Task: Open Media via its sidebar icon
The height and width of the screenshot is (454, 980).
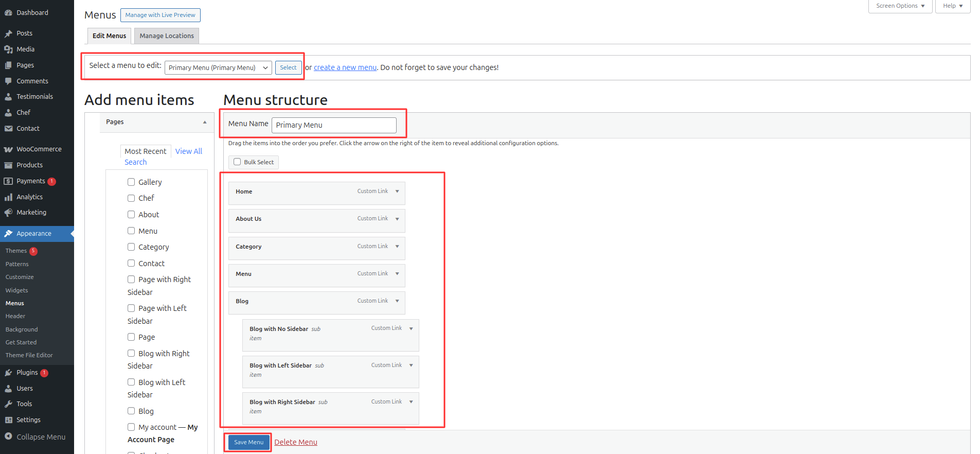Action: [x=8, y=49]
